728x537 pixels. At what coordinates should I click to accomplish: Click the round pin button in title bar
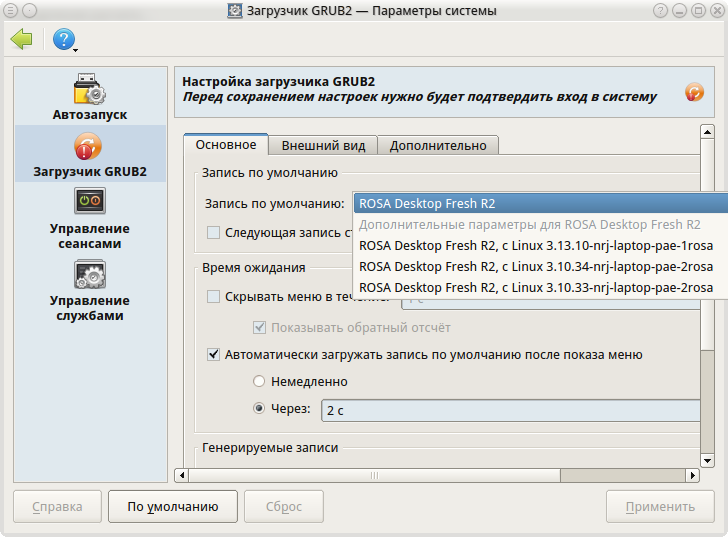tap(29, 10)
